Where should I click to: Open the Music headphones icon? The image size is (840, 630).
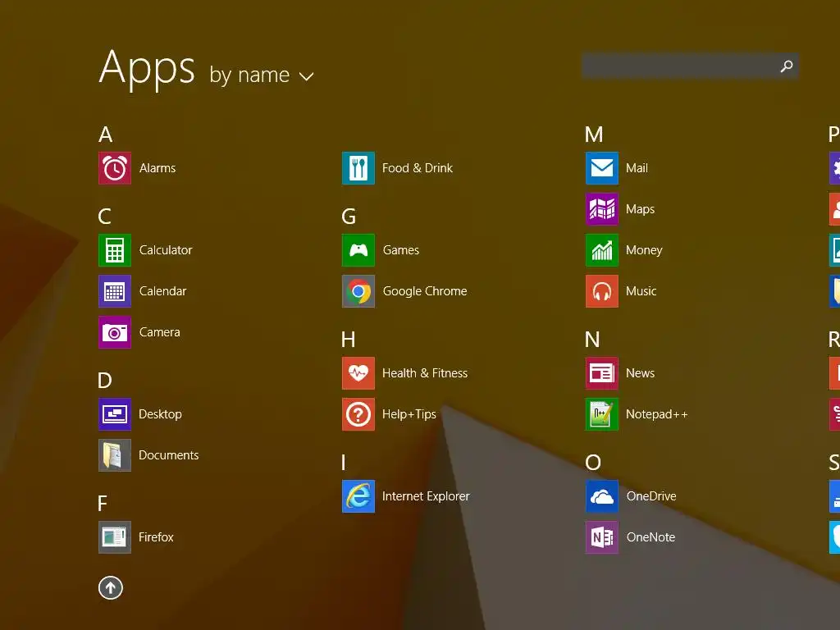[602, 291]
